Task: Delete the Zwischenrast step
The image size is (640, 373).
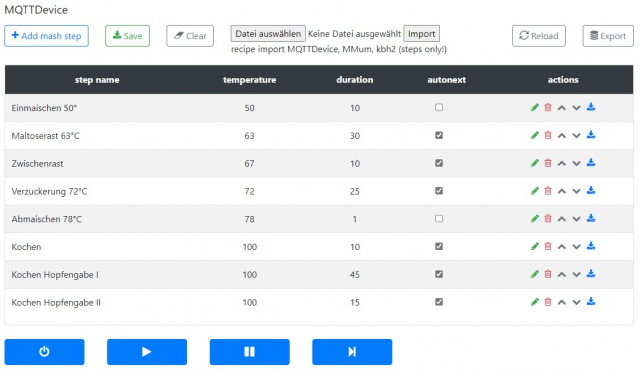Action: click(x=548, y=163)
